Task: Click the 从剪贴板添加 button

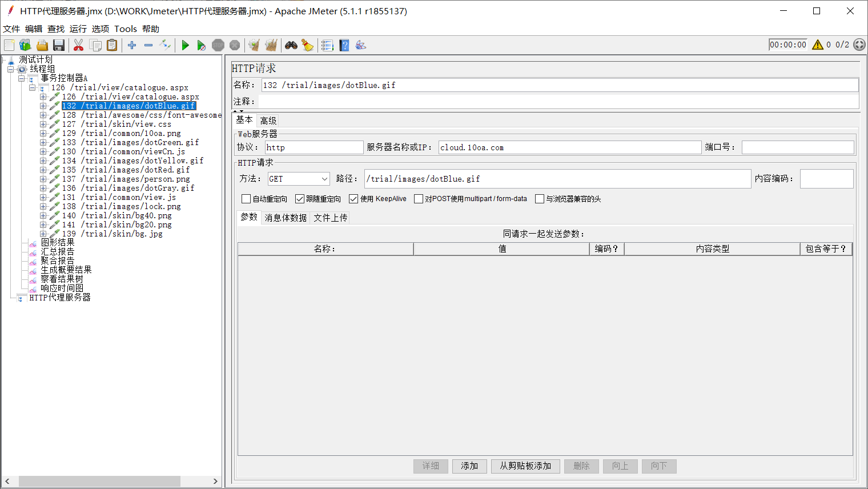Action: point(525,466)
